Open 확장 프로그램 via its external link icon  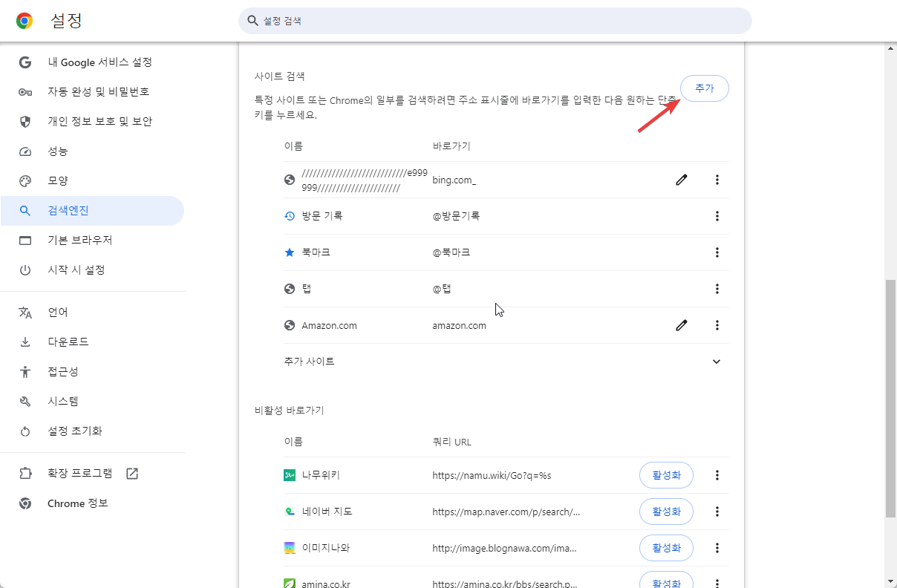coord(131,473)
